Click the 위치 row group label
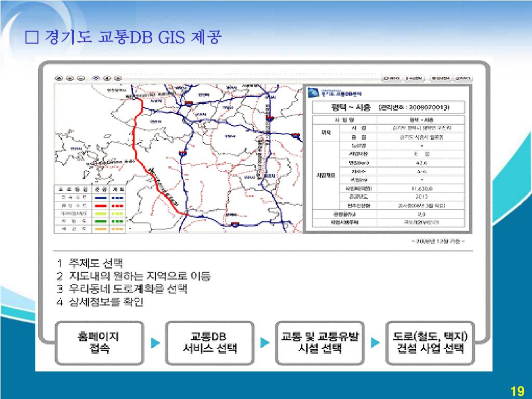The width and height of the screenshot is (532, 399). (x=326, y=132)
